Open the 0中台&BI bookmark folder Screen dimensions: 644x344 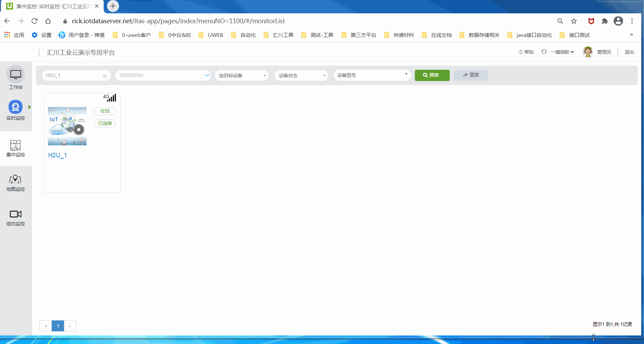[x=175, y=35]
